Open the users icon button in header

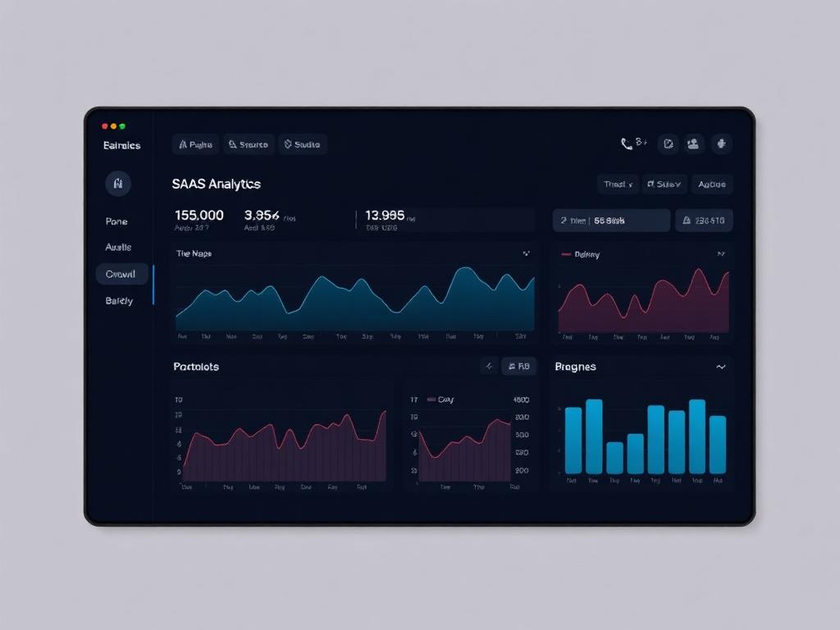pyautogui.click(x=693, y=144)
